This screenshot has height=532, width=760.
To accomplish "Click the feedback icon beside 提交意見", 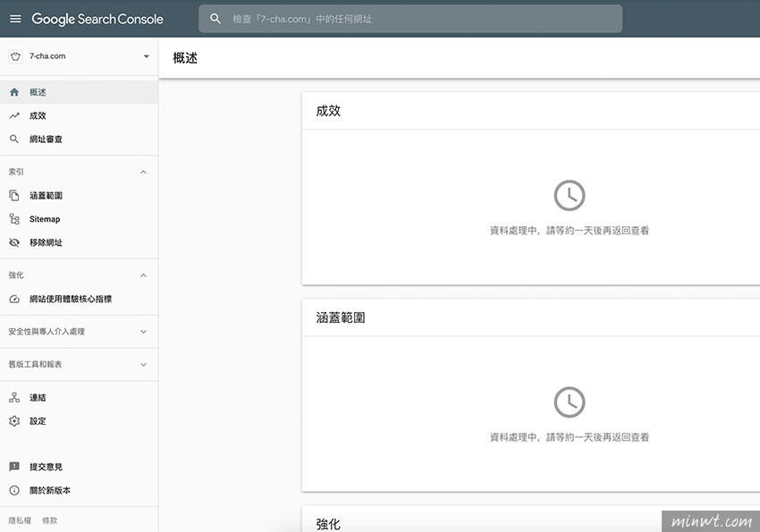I will (x=14, y=467).
